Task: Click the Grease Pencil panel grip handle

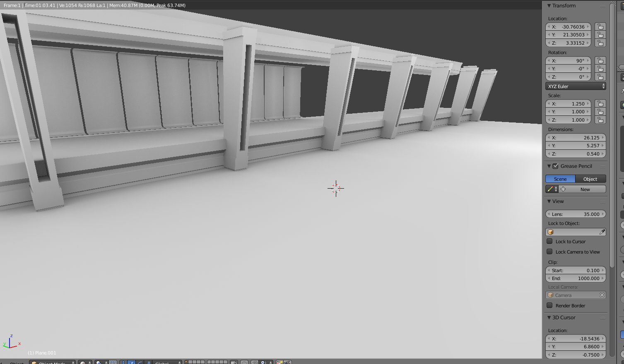Action: point(603,166)
